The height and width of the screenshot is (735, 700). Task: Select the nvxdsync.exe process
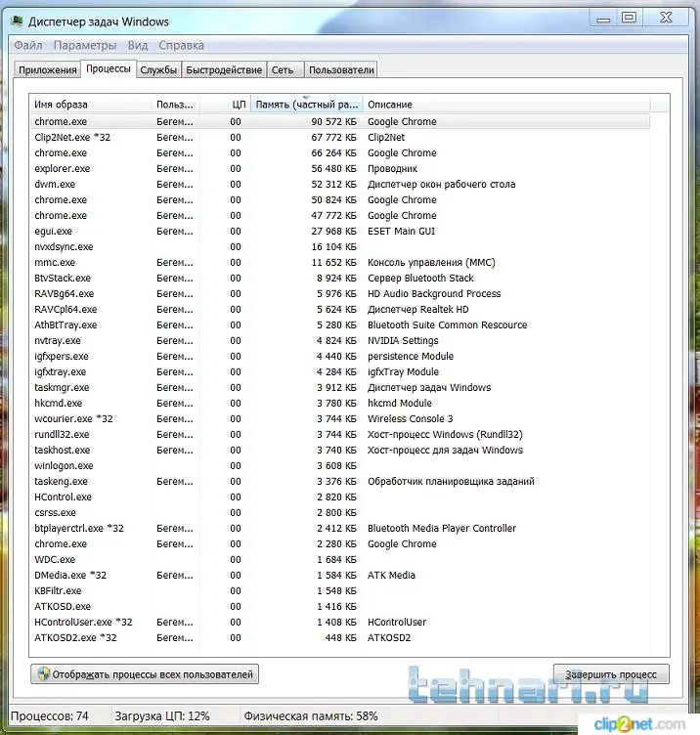339,246
